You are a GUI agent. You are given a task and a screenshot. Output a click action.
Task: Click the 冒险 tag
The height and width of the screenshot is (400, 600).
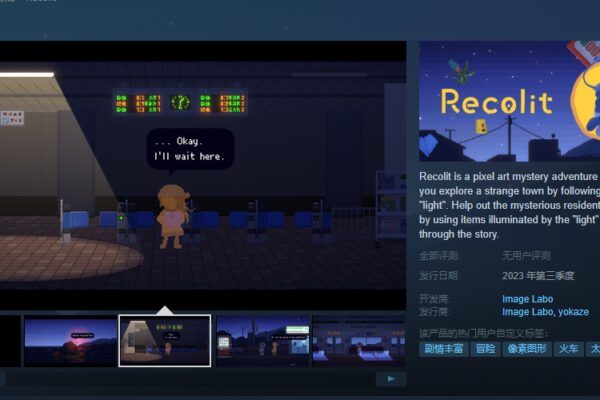pyautogui.click(x=485, y=349)
